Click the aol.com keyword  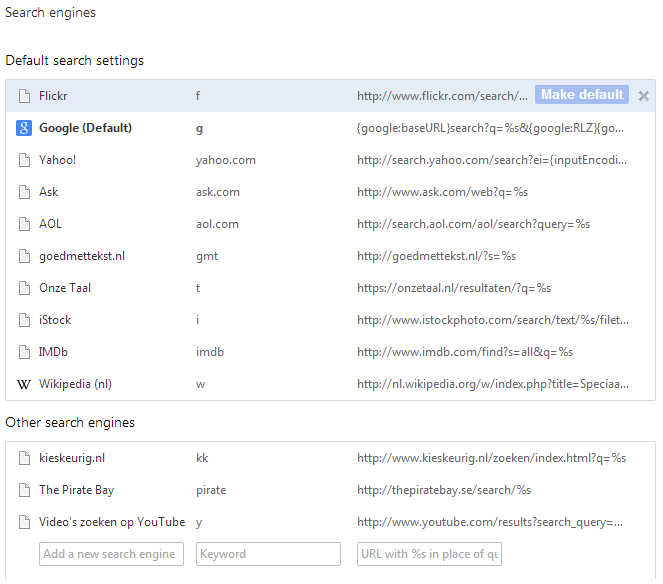[x=217, y=224]
